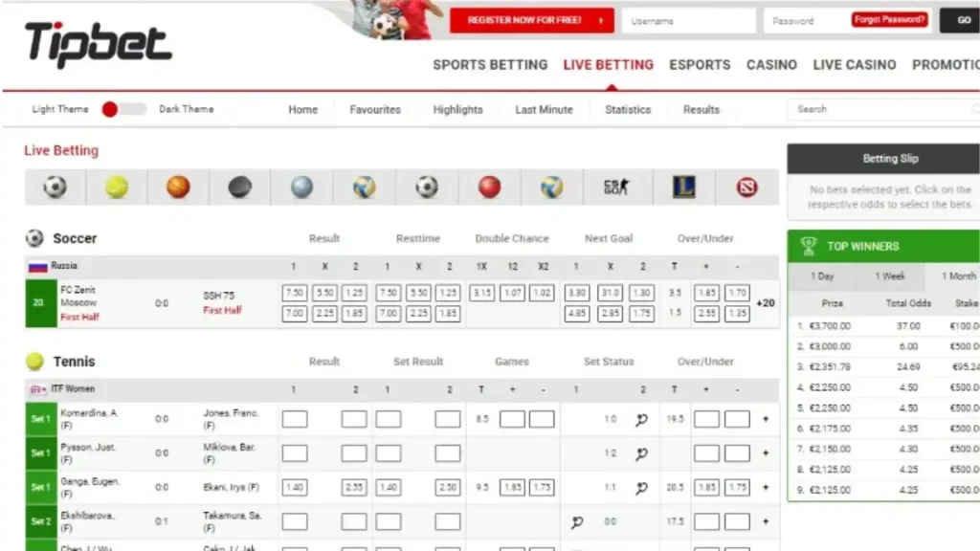Image resolution: width=980 pixels, height=551 pixels.
Task: Open the Statistics page
Action: [628, 109]
